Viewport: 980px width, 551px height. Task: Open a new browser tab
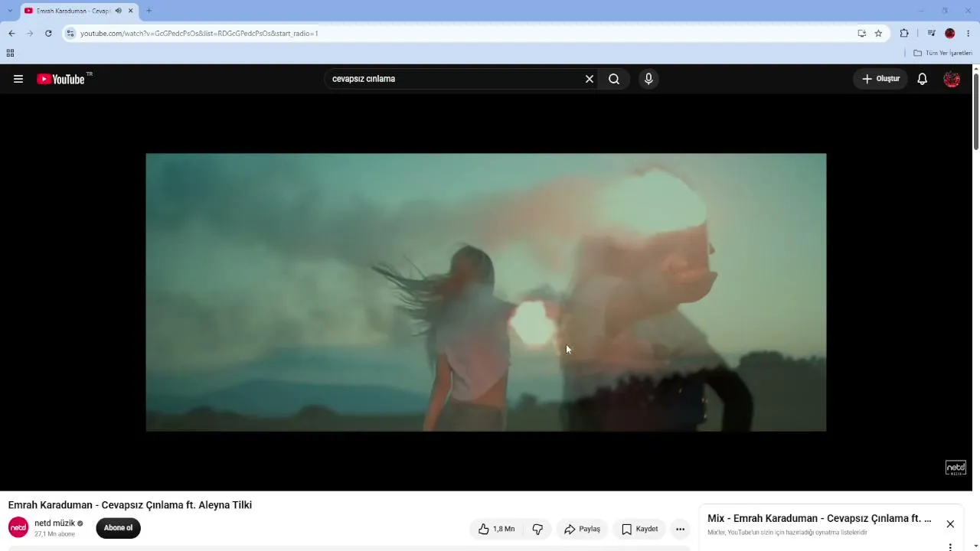click(x=149, y=11)
